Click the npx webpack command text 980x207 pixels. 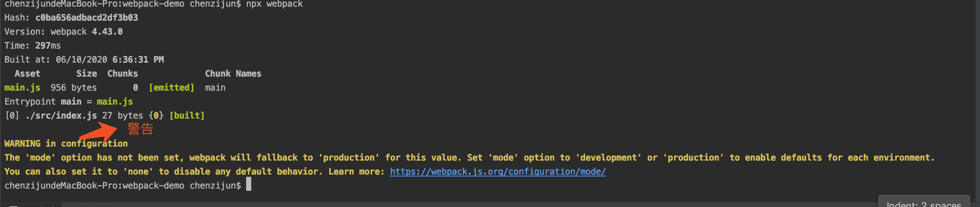point(274,4)
